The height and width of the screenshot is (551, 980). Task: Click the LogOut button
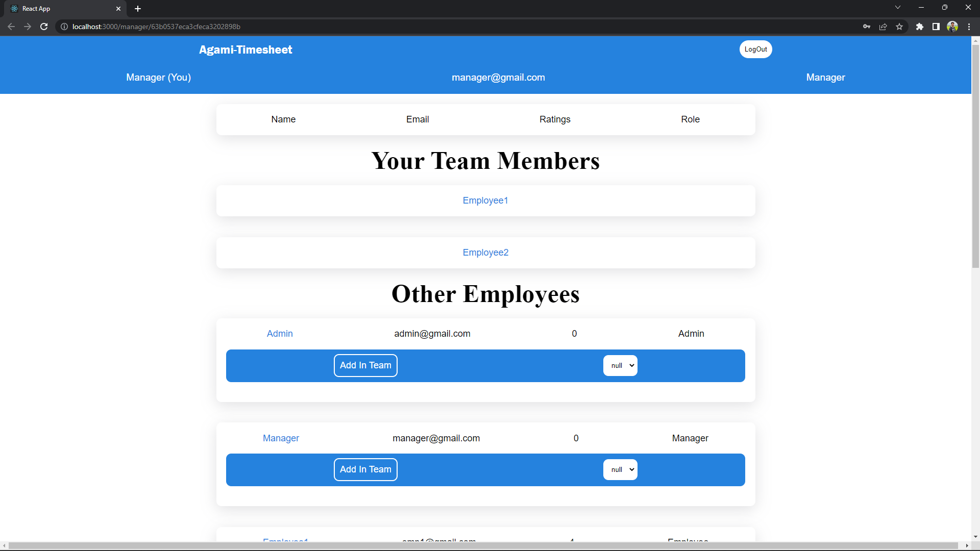pyautogui.click(x=755, y=49)
